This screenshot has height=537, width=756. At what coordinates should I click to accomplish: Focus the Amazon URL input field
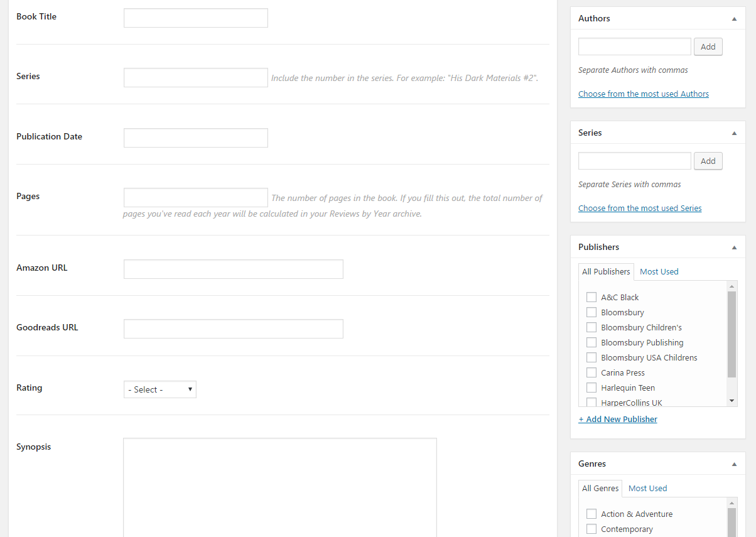tap(234, 269)
